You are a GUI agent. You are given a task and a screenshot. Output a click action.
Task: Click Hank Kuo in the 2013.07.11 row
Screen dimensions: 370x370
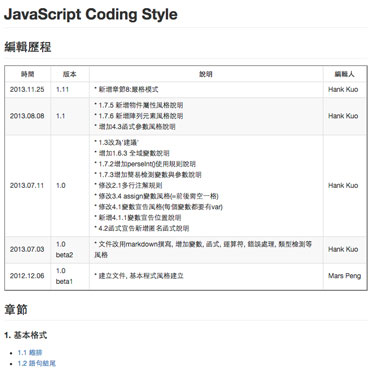[343, 185]
